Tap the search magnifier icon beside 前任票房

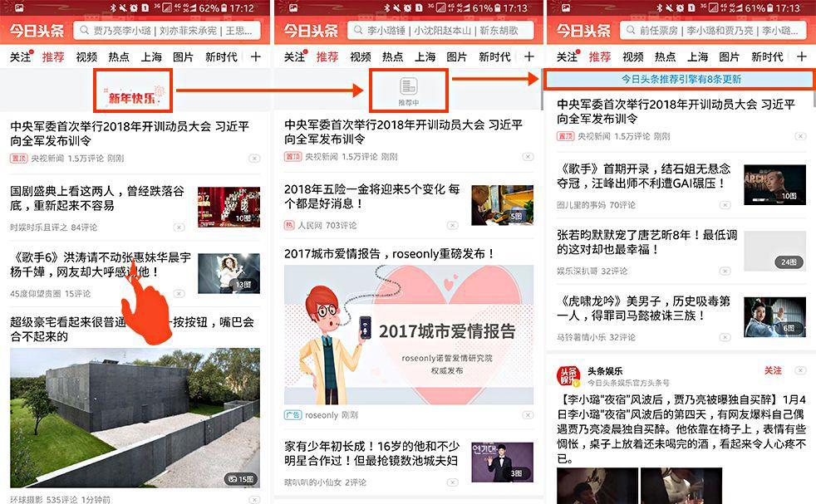(x=631, y=31)
